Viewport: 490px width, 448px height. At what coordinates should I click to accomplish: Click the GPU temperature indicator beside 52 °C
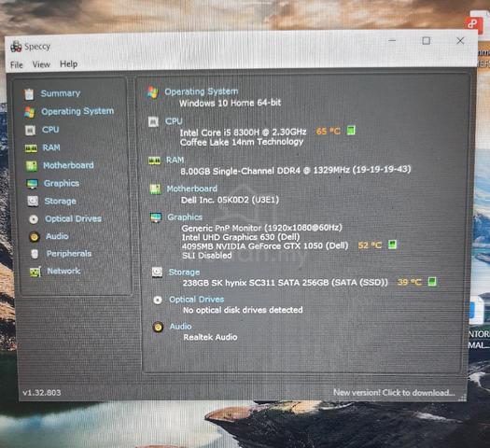(392, 245)
